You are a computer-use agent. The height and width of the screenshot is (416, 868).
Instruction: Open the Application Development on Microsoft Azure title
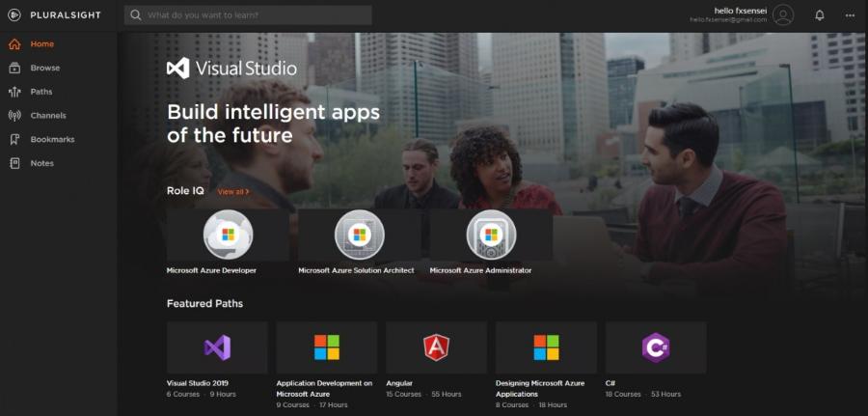coord(324,389)
